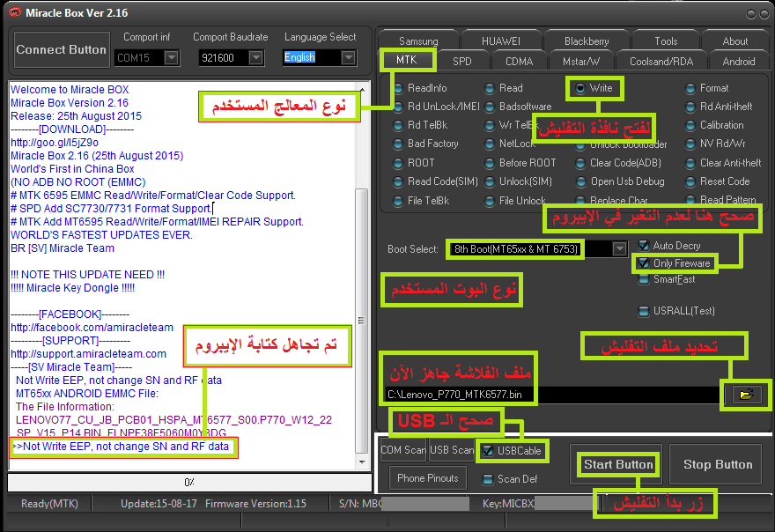Click the firmware file path field
This screenshot has height=532, width=775.
click(553, 395)
